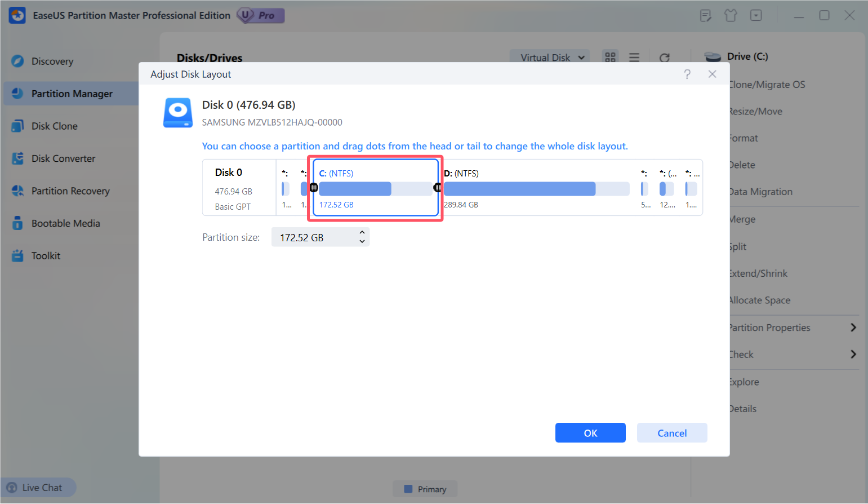This screenshot has height=504, width=868.
Task: Choose Resize/Move in the drive panel
Action: [756, 111]
